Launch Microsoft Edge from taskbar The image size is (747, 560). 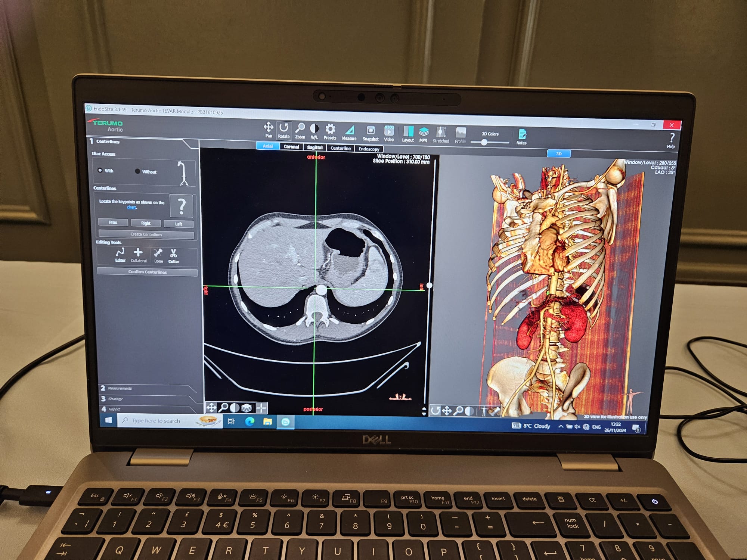250,422
